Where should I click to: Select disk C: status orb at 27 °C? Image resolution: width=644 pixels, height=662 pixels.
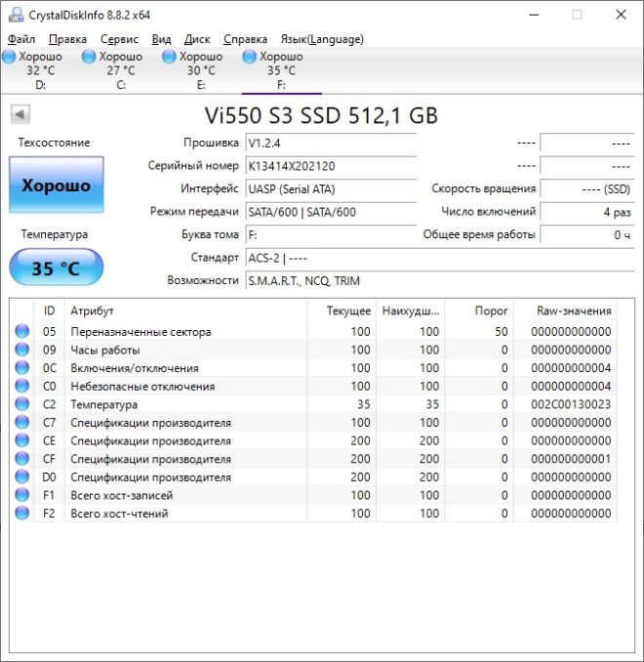[89, 57]
